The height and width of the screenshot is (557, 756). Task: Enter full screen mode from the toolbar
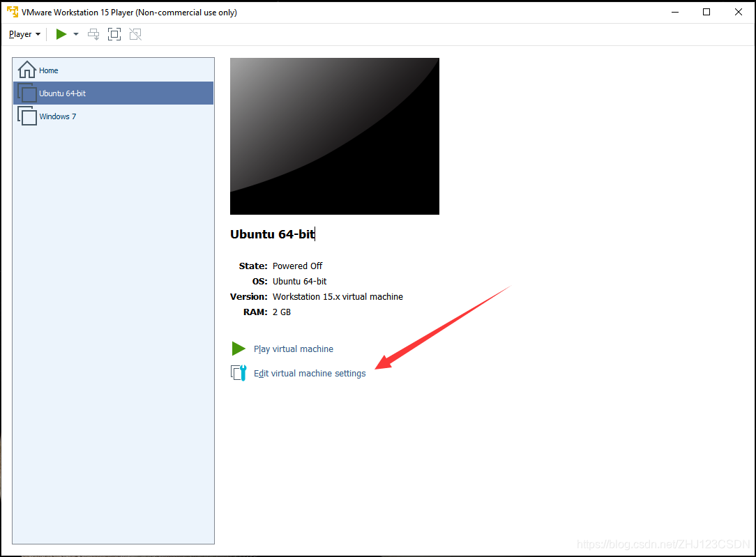tap(114, 34)
